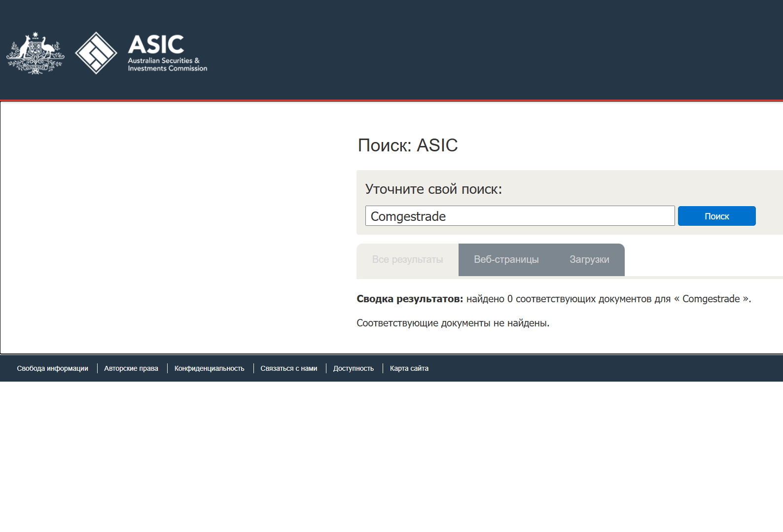Switch to the Все результаты tab
783x532 pixels.
click(x=407, y=260)
